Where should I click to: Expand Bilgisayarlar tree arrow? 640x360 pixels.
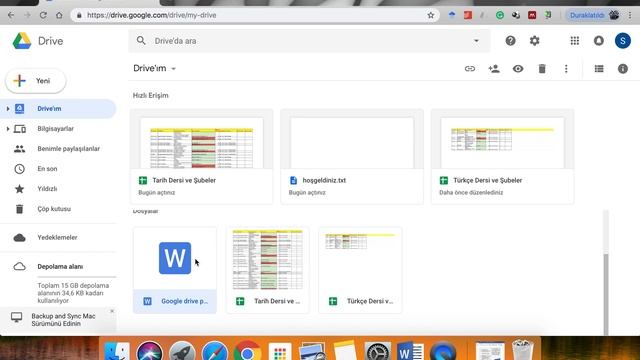tap(7, 129)
